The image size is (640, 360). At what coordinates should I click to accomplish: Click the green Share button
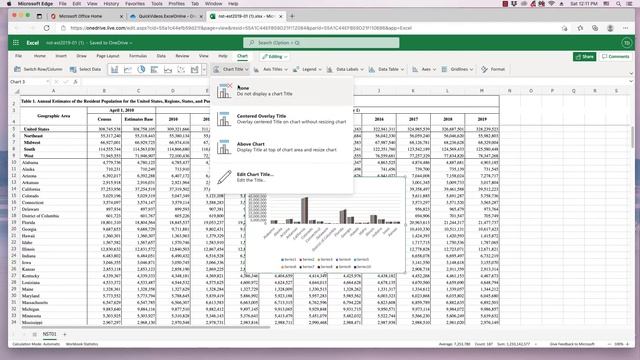(x=584, y=56)
